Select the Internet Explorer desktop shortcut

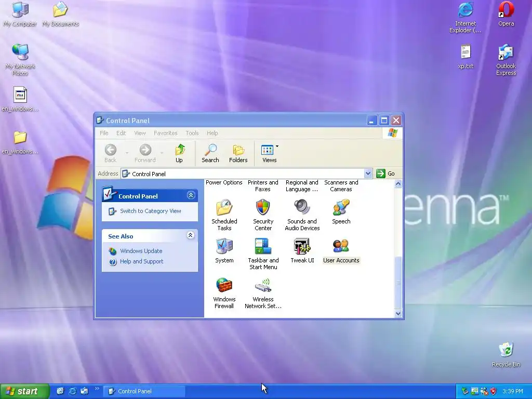click(x=465, y=17)
